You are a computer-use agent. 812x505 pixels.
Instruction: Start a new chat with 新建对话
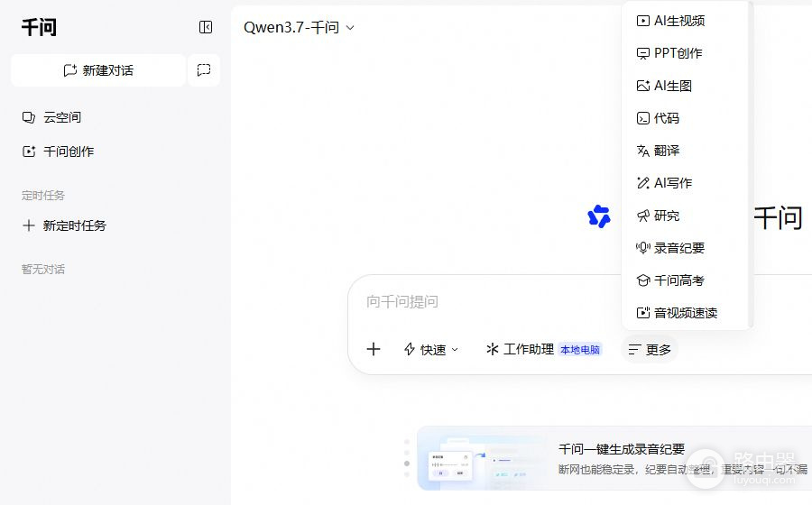pyautogui.click(x=98, y=70)
